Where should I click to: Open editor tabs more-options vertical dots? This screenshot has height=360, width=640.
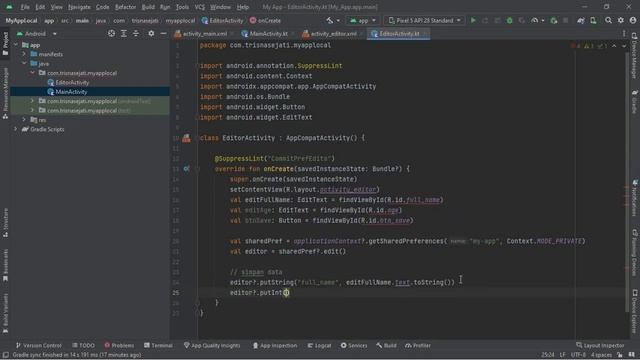tap(624, 34)
